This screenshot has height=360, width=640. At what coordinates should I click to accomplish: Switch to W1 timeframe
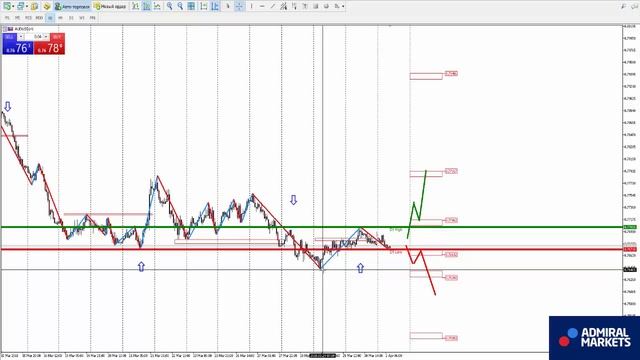[82, 18]
